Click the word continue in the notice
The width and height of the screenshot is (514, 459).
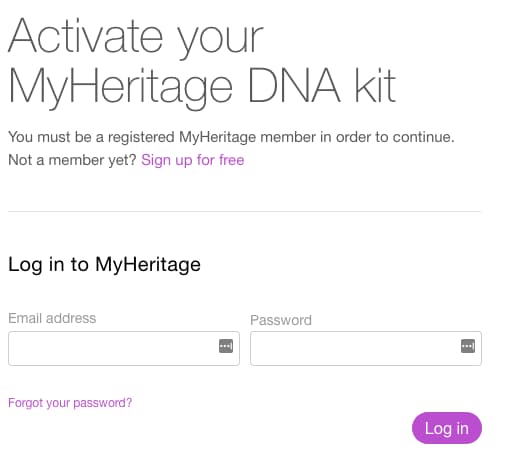point(421,137)
